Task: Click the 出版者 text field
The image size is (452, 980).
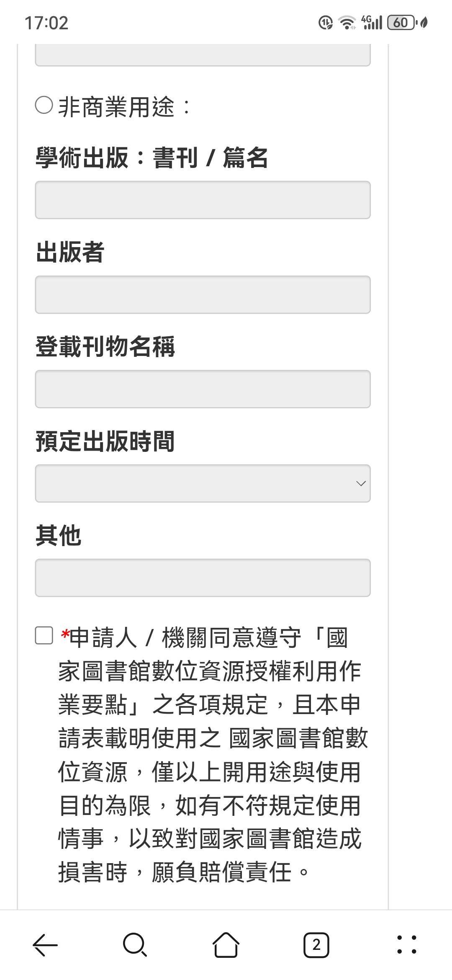Action: pyautogui.click(x=203, y=294)
